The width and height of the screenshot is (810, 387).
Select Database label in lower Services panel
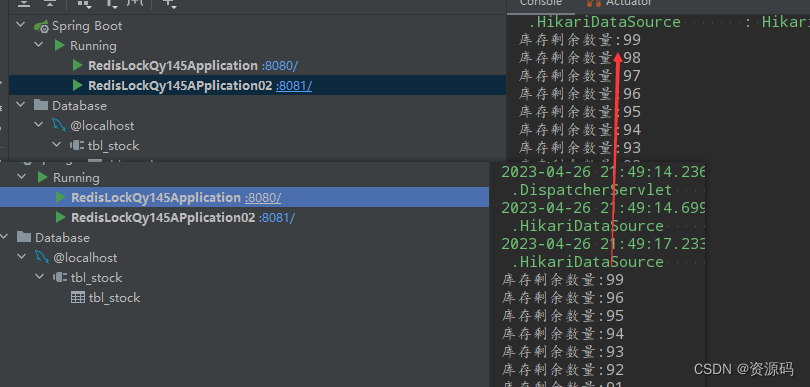[62, 238]
